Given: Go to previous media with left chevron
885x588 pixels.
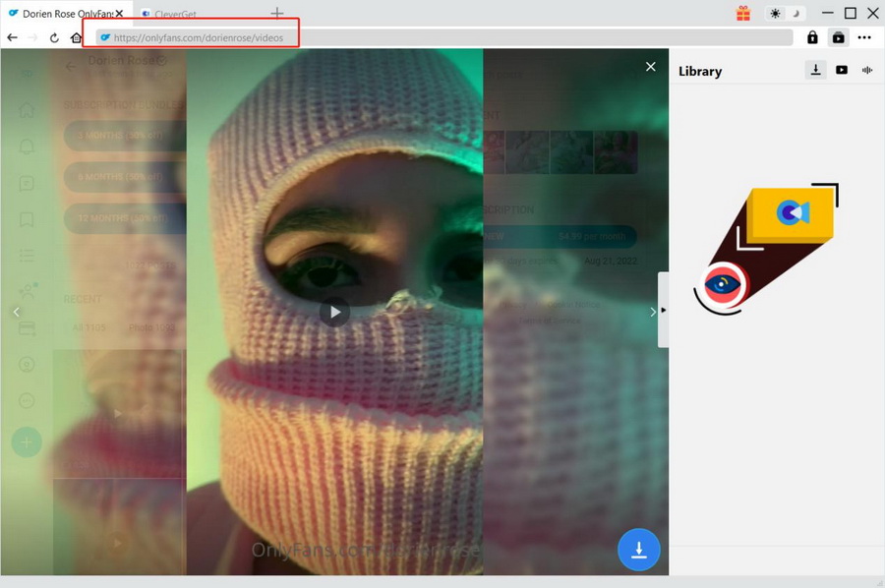Looking at the screenshot, I should point(16,312).
